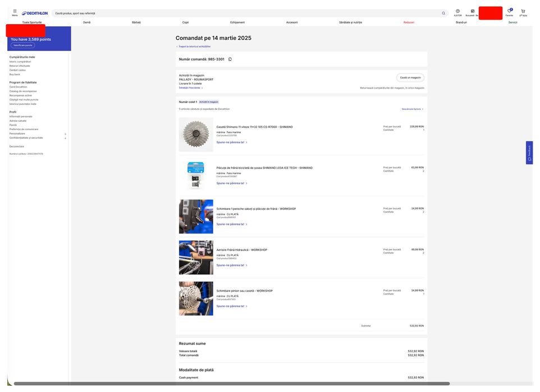Screen dimensions: 540x392
Task: Copy order number with the copy icon
Action: pyautogui.click(x=230, y=59)
